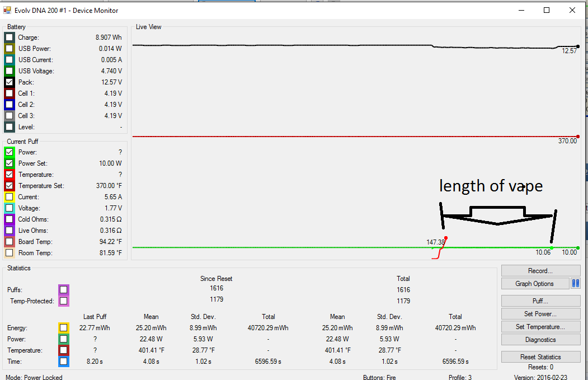
Task: Open Graph Options
Action: 534,284
